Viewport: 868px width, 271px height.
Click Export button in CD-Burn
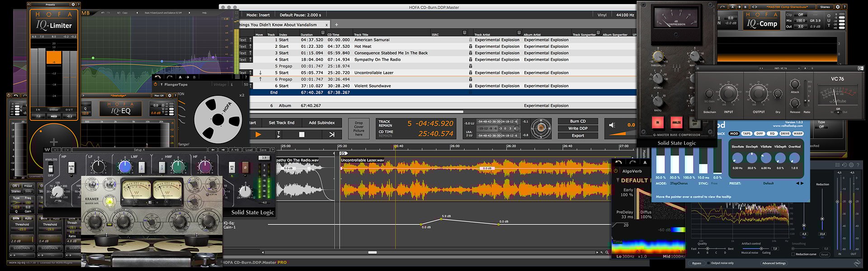pos(578,135)
